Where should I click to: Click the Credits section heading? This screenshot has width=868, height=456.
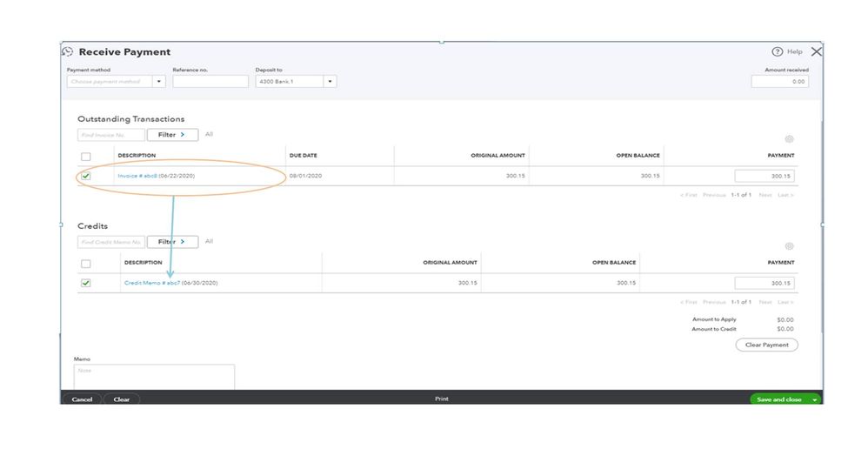pyautogui.click(x=92, y=226)
